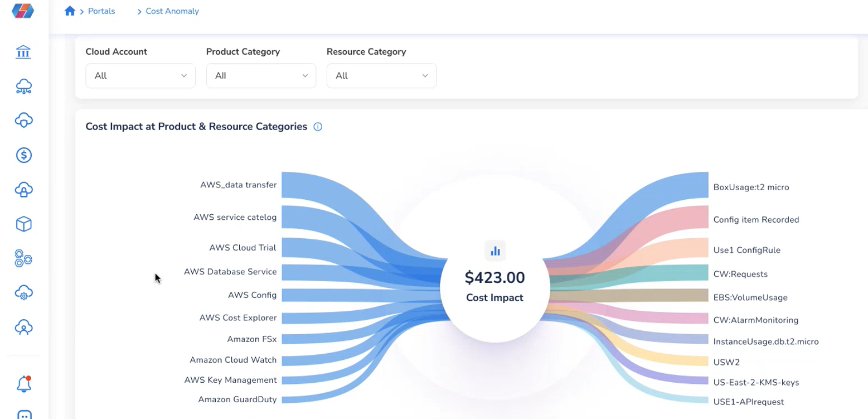
Task: Select USW2 label
Action: [x=726, y=362]
